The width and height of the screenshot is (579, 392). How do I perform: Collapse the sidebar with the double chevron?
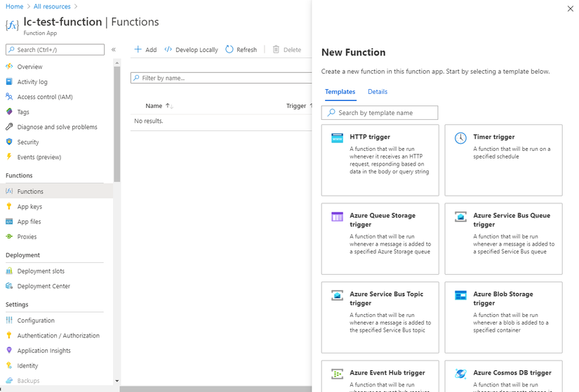(114, 50)
